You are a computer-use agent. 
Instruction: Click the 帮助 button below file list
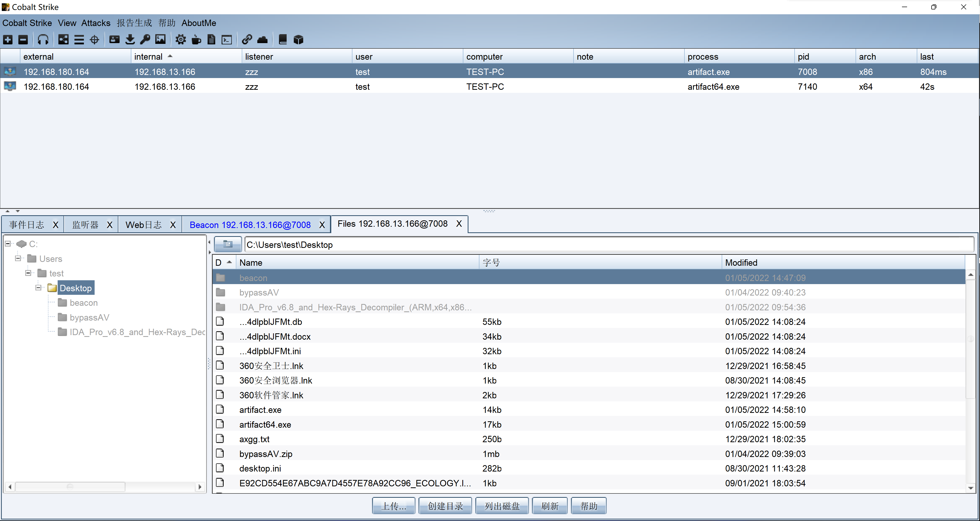coord(589,506)
